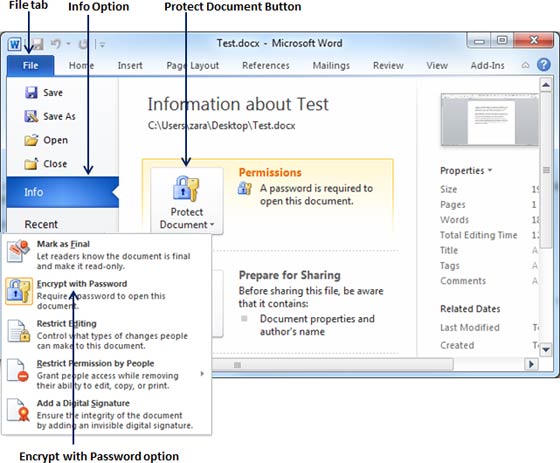
Task: Click the Permissions lock and key icon
Action: click(245, 188)
